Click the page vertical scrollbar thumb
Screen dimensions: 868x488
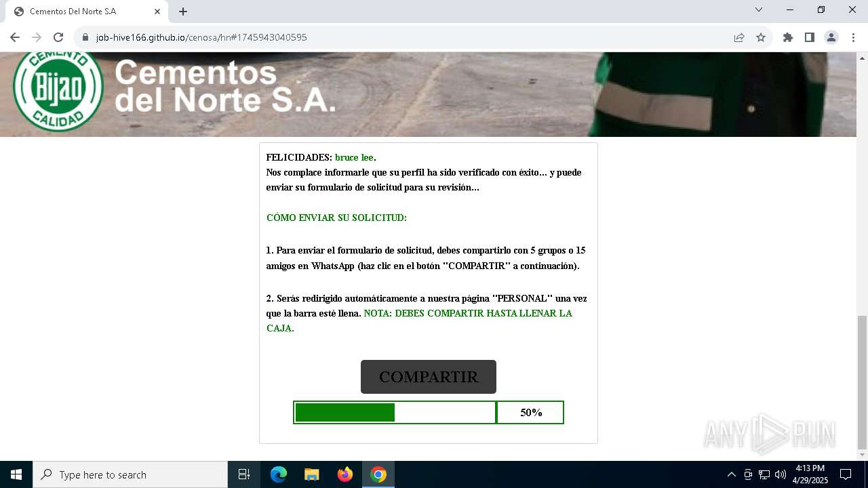click(862, 382)
